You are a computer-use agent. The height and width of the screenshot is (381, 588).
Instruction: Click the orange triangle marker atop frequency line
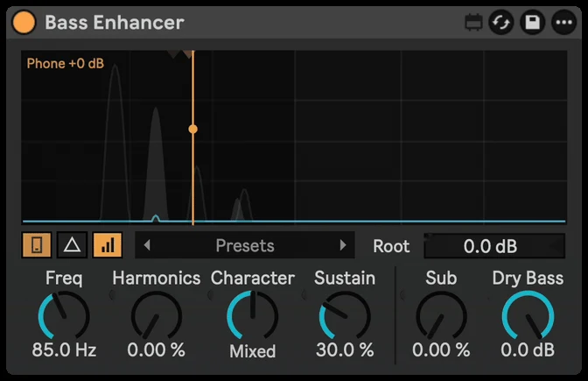coord(188,54)
